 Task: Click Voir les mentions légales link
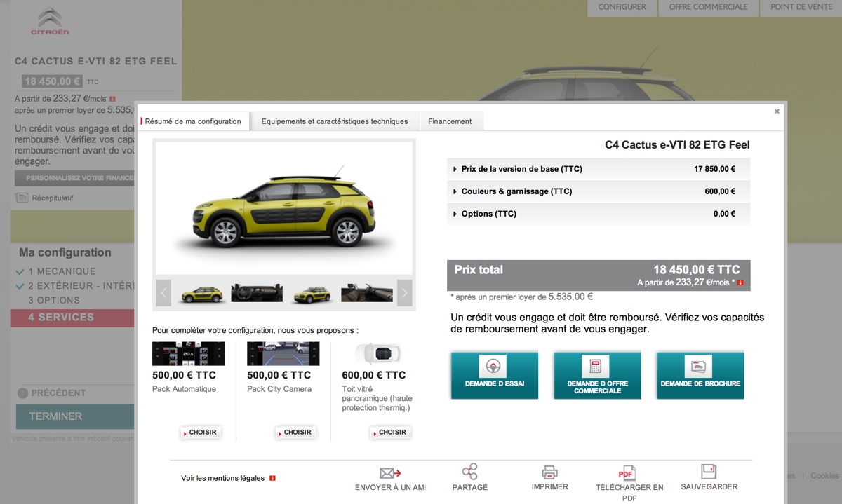pos(222,478)
